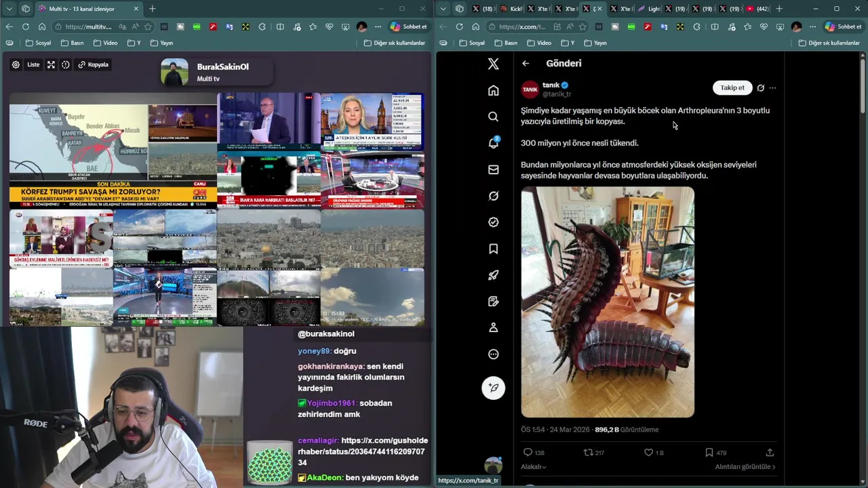Open Basın bookmarks folder in the right browser window

(x=506, y=43)
